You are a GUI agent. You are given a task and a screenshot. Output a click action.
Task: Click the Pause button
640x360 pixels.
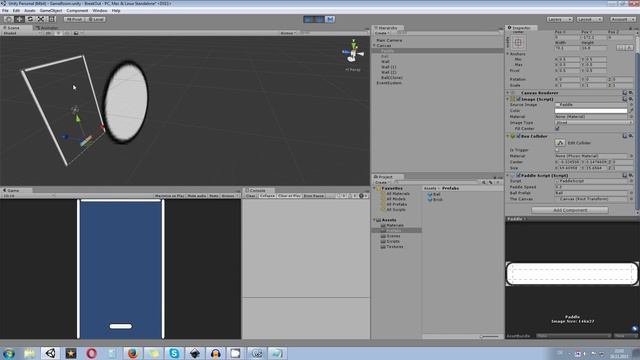click(x=320, y=19)
